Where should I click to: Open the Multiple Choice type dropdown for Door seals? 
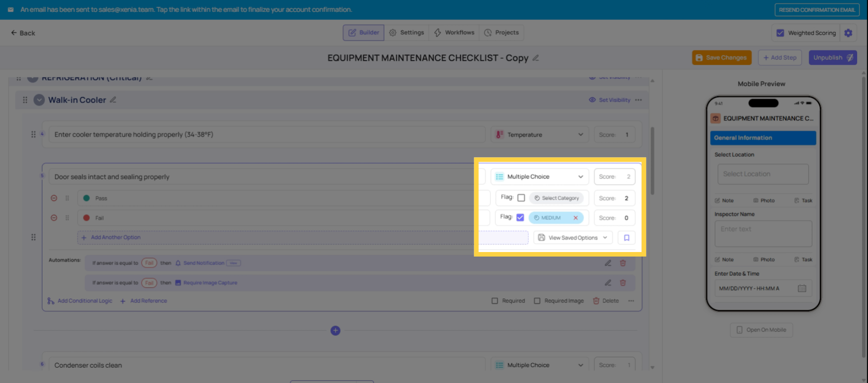point(540,177)
